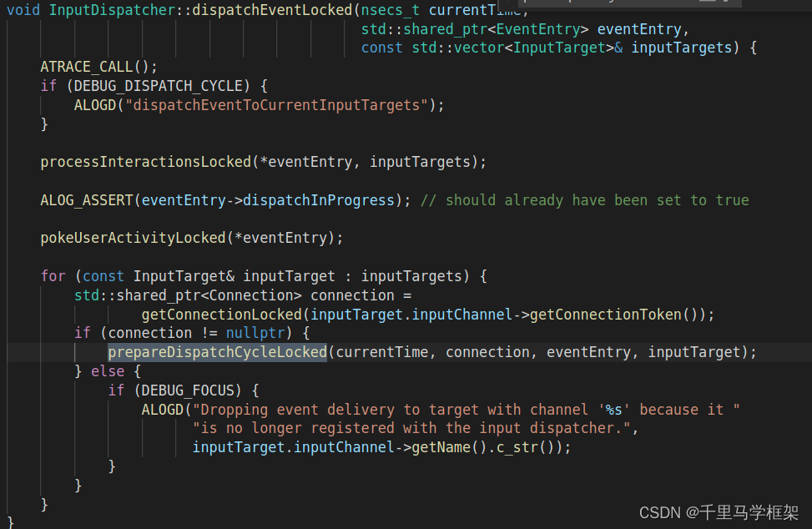Click the else keyword
Viewport: 812px width, 529px height.
click(x=108, y=371)
